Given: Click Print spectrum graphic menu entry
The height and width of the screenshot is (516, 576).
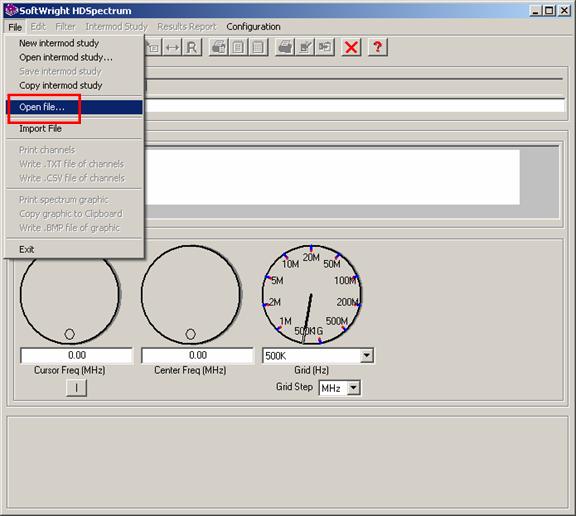Looking at the screenshot, I should 64,200.
